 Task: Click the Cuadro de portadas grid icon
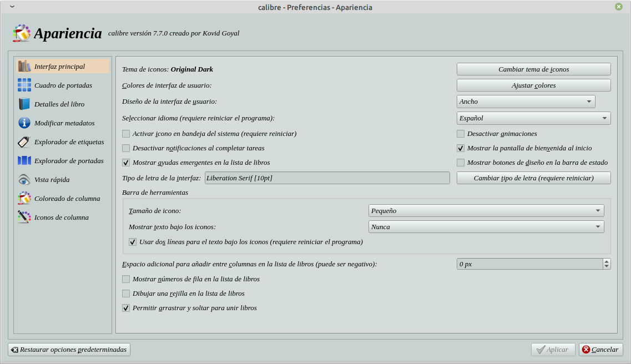click(x=24, y=85)
